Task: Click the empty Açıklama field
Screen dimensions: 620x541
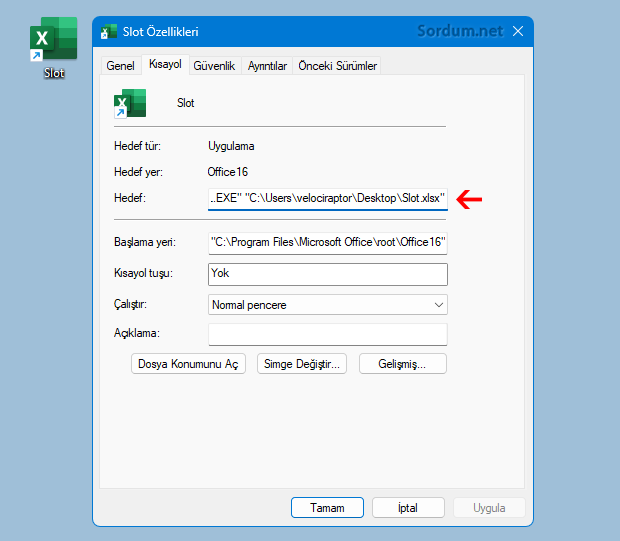Action: (x=328, y=335)
